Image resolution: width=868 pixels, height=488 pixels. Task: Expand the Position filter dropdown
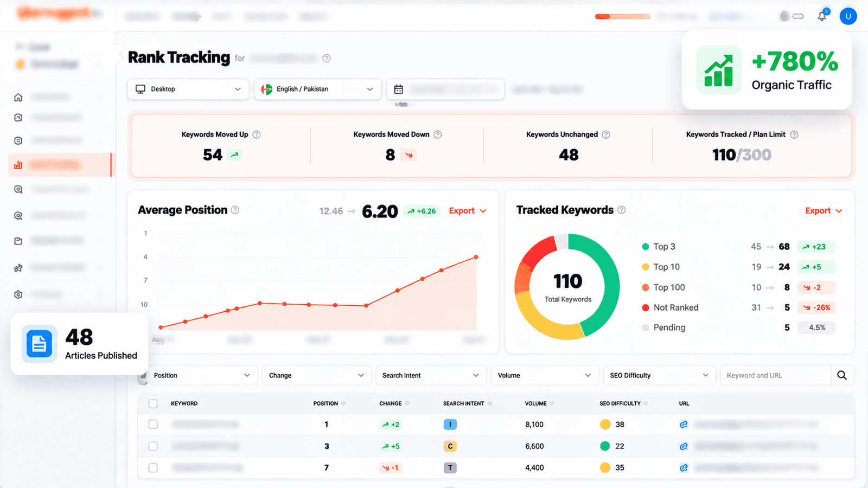pos(202,375)
